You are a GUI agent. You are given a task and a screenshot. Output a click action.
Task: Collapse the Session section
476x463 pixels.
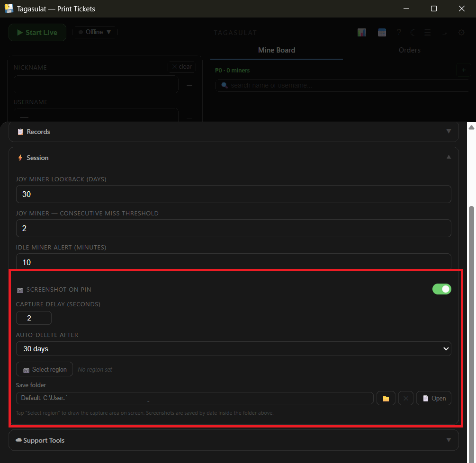234,158
